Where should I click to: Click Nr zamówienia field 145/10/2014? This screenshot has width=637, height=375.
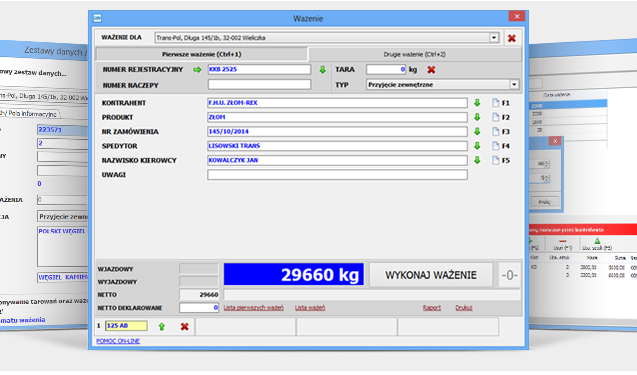pyautogui.click(x=337, y=132)
